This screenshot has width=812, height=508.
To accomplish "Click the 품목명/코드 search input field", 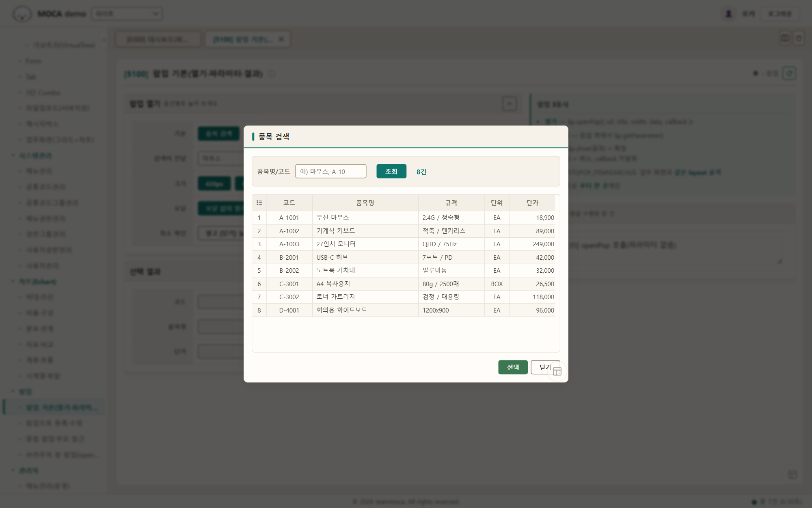I will [330, 172].
